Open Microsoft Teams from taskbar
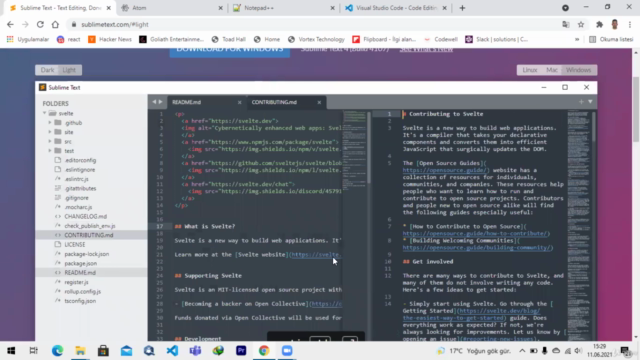 (195, 351)
